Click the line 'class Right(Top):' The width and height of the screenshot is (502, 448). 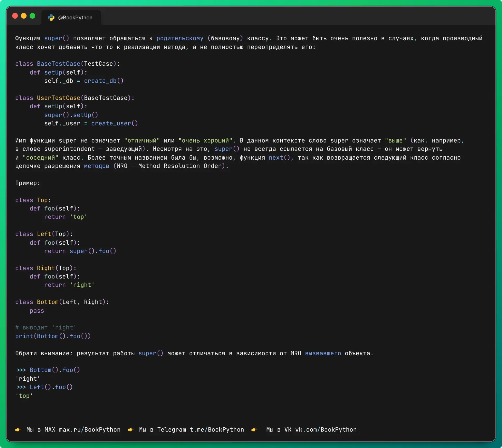click(46, 268)
